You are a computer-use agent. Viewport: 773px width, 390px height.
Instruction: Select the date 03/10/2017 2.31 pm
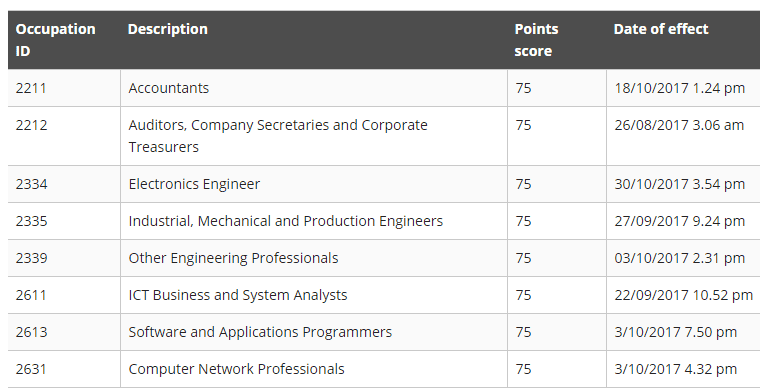tap(679, 258)
